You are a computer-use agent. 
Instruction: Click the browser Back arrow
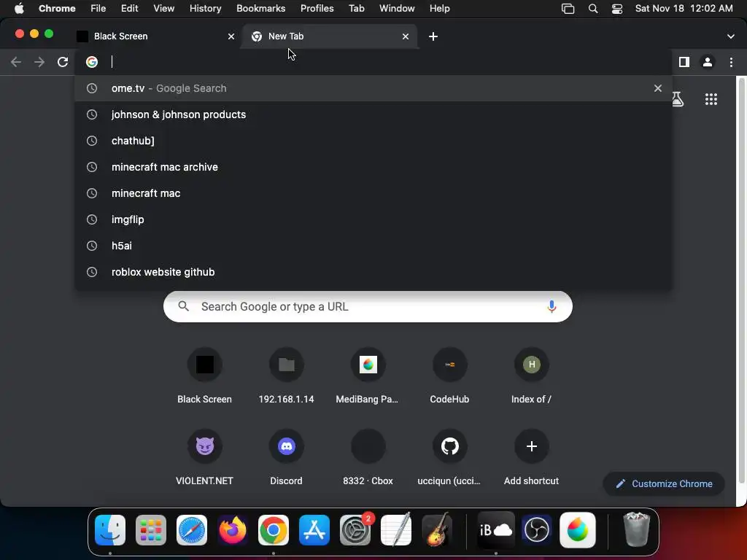point(16,62)
